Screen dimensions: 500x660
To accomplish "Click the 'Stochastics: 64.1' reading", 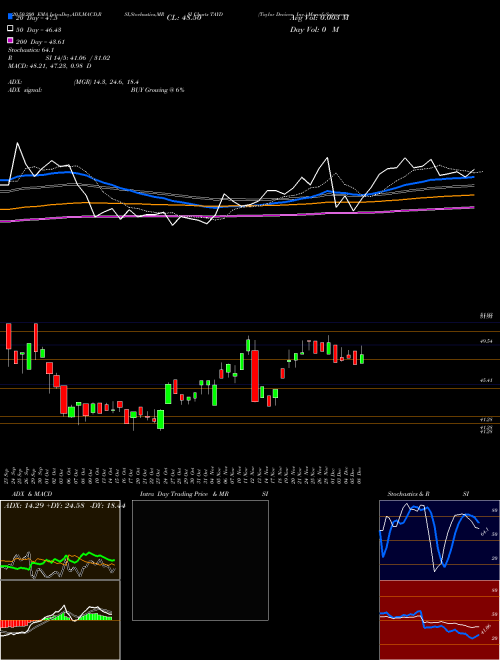I will pyautogui.click(x=30, y=50).
